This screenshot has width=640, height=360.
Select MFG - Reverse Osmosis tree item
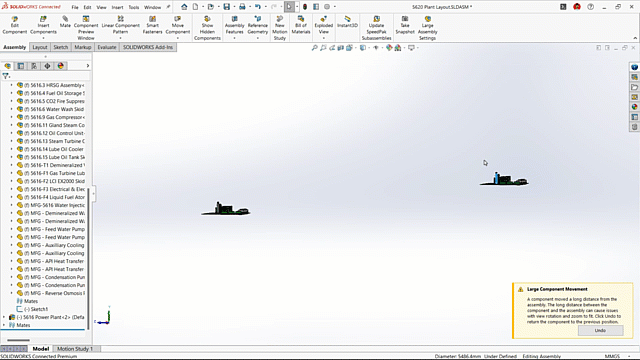pos(51,293)
